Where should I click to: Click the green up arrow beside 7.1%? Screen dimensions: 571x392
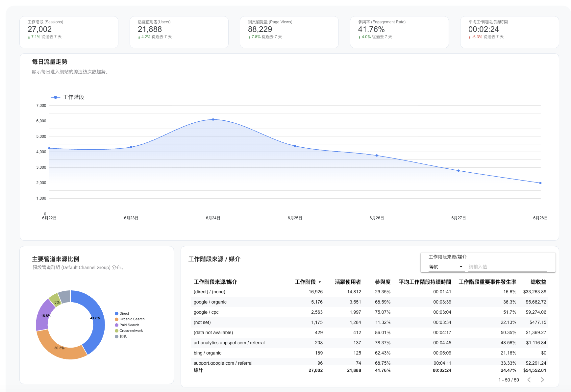29,37
